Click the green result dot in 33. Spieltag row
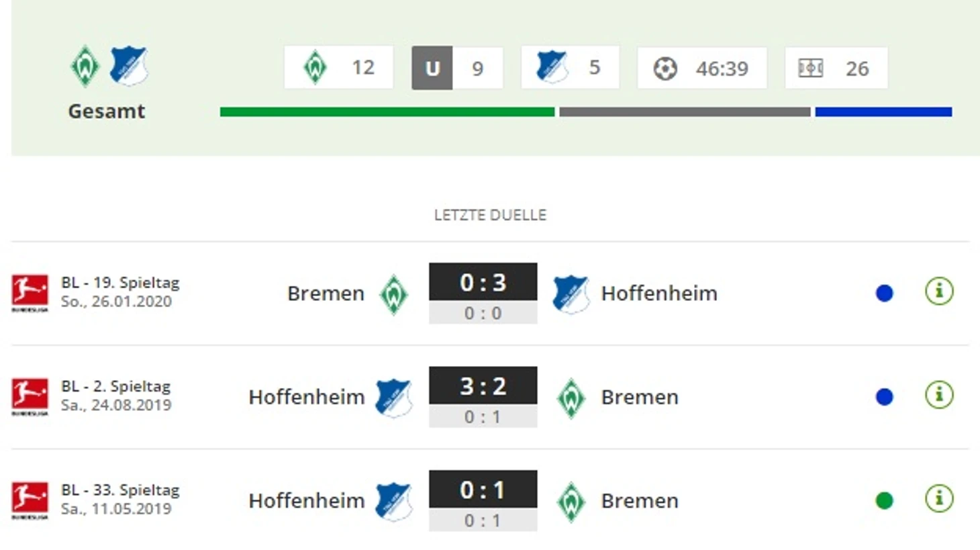Image resolution: width=980 pixels, height=550 pixels. click(885, 500)
